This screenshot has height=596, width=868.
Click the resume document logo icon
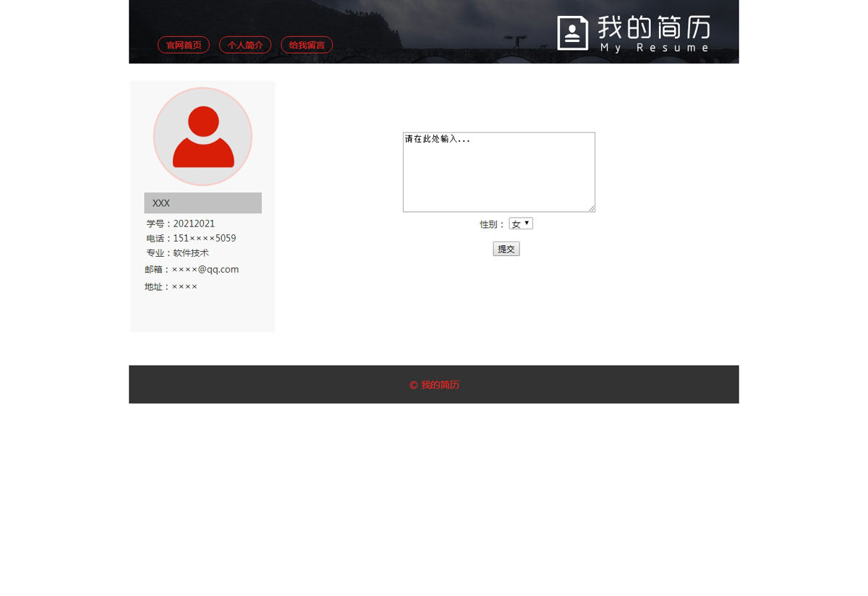(572, 33)
